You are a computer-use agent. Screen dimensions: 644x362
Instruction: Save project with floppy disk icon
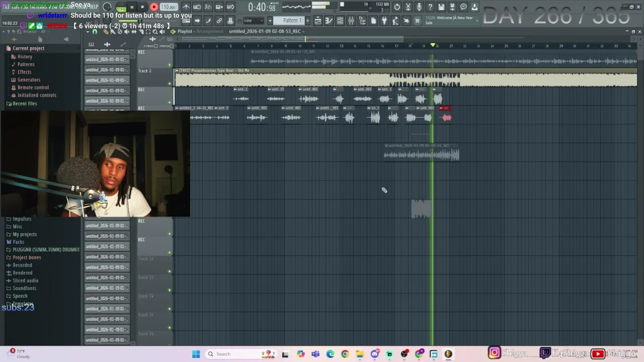tap(441, 7)
